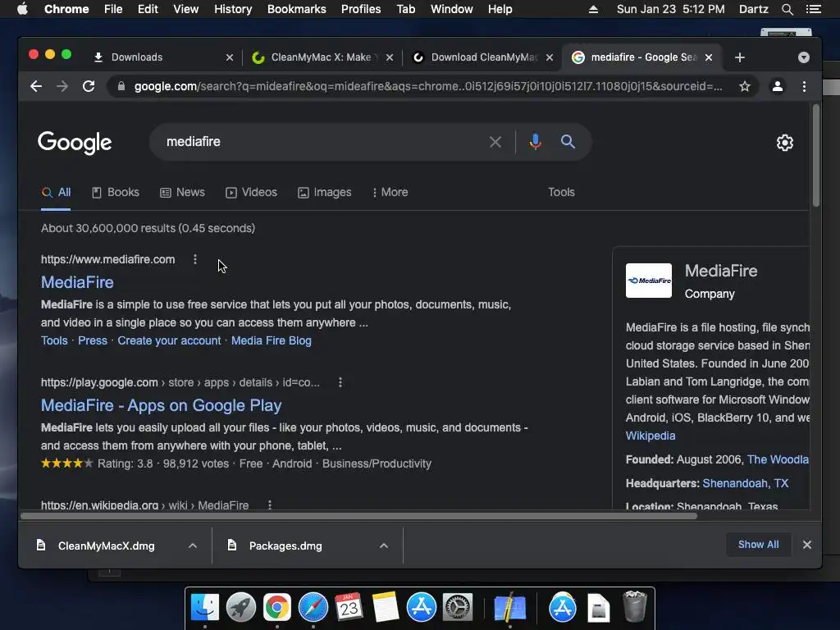Submit search with magnifier icon
The image size is (840, 630).
(x=568, y=142)
